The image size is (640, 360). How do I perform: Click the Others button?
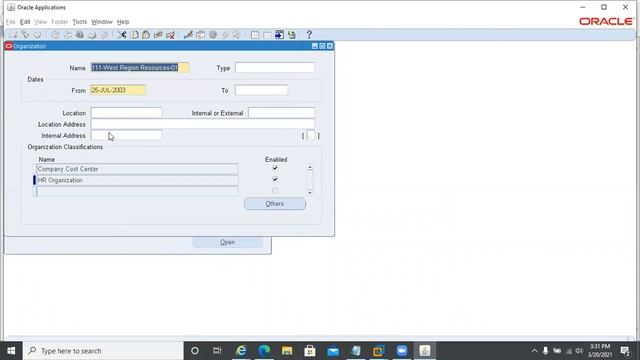(275, 204)
